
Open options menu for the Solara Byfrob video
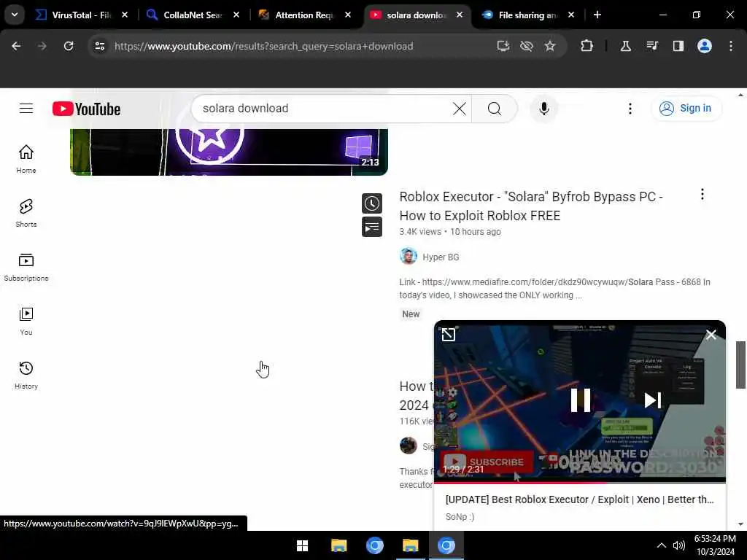pyautogui.click(x=703, y=194)
